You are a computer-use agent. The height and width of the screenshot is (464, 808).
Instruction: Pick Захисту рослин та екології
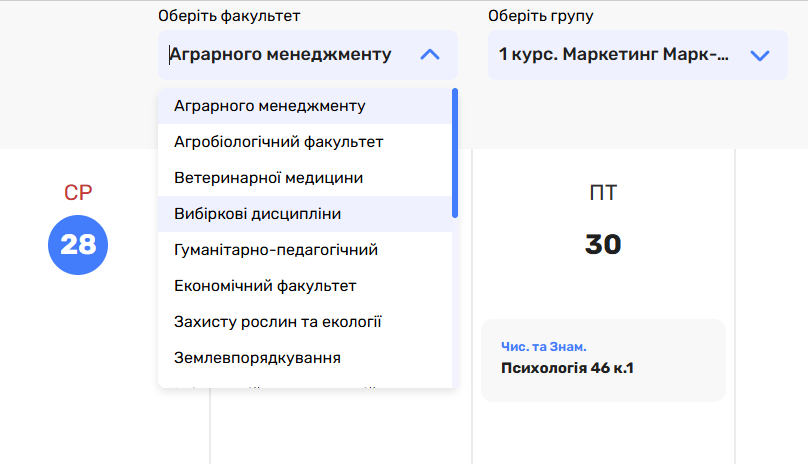coord(278,322)
